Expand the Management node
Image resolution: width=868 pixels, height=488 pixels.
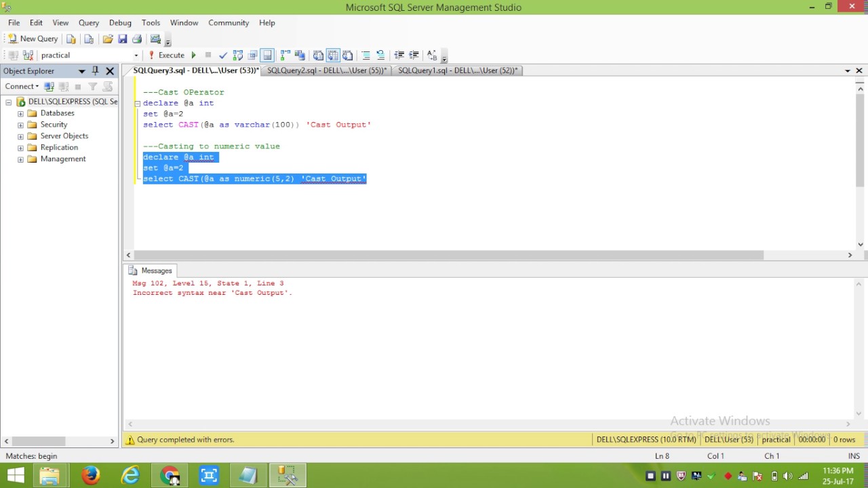(x=20, y=159)
